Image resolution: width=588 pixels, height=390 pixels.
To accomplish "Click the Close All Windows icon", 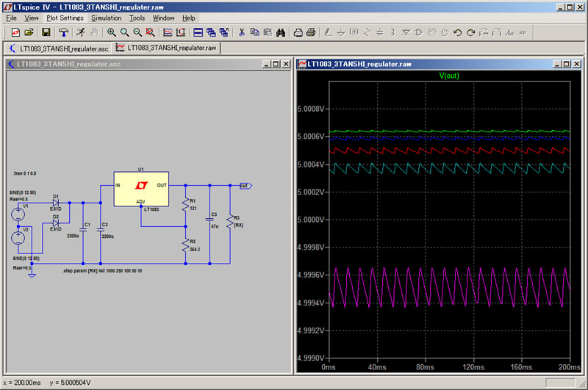I will [224, 32].
